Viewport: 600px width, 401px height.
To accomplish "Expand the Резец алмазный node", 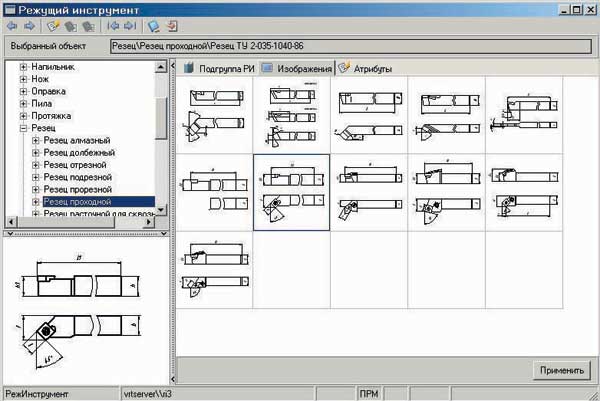I will tap(36, 141).
